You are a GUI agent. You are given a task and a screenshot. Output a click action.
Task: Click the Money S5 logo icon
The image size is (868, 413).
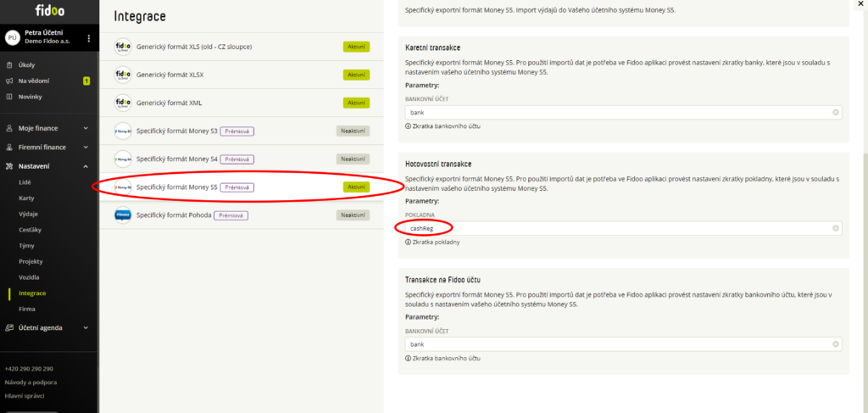coord(123,187)
